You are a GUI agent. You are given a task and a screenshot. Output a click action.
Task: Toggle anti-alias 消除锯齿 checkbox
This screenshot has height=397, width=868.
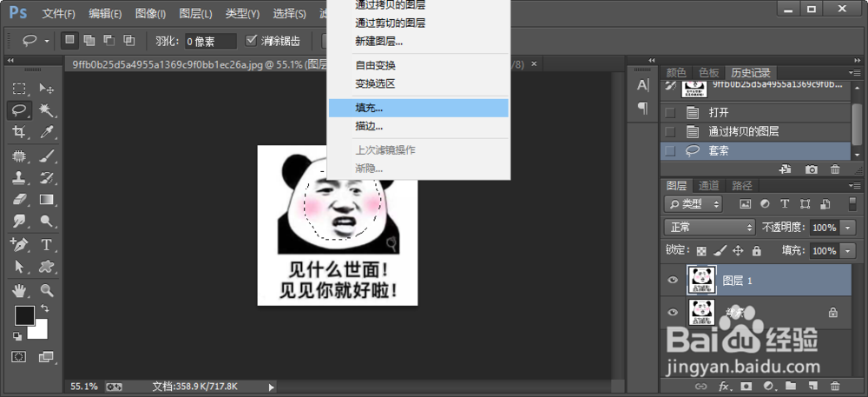[252, 40]
